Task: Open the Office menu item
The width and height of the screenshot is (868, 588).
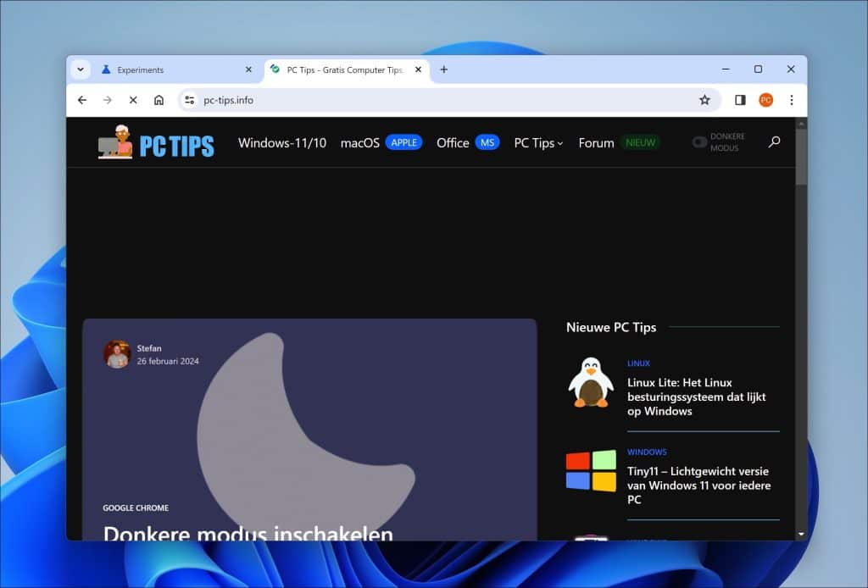Action: 453,142
